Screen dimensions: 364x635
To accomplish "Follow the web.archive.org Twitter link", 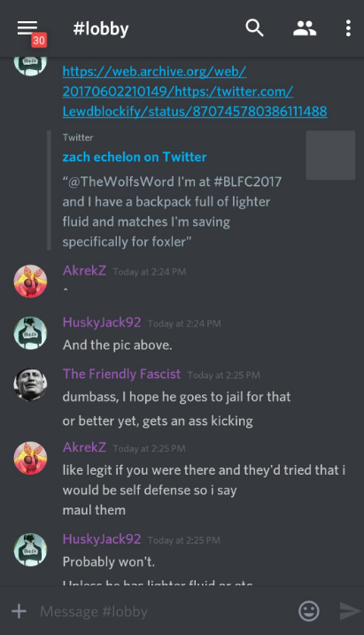I will click(x=195, y=91).
